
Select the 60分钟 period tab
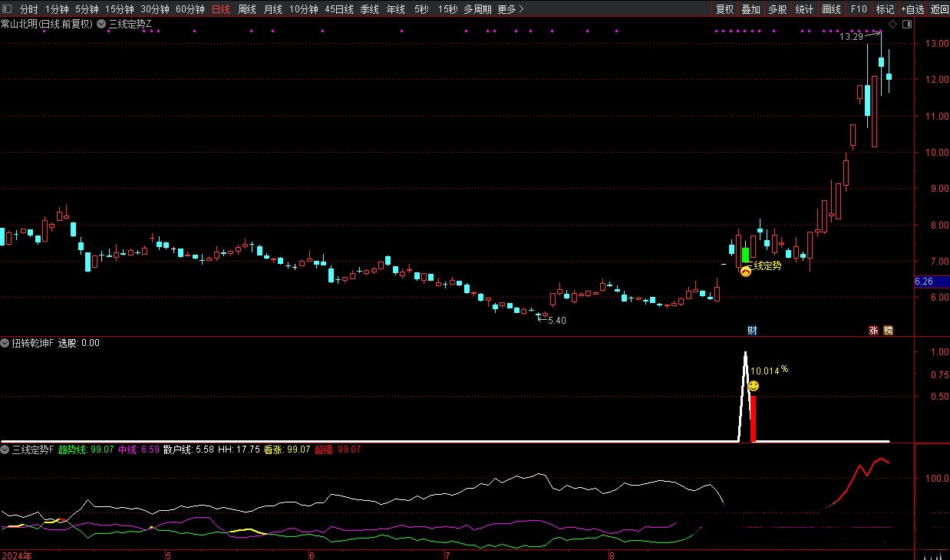click(190, 9)
